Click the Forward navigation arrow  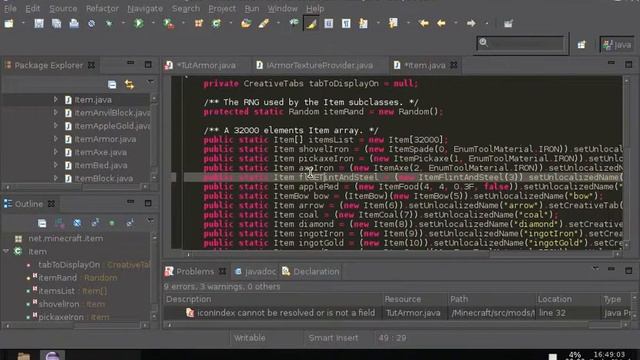(x=471, y=23)
